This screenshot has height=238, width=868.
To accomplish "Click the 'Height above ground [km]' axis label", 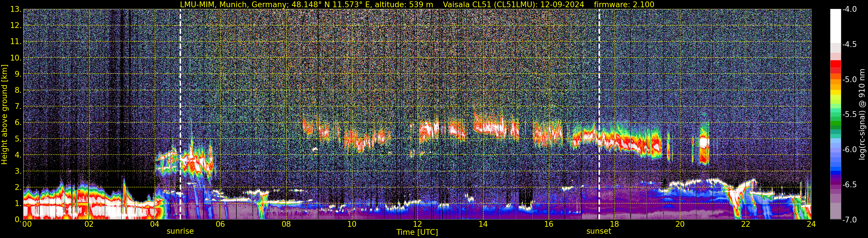I will point(4,114).
